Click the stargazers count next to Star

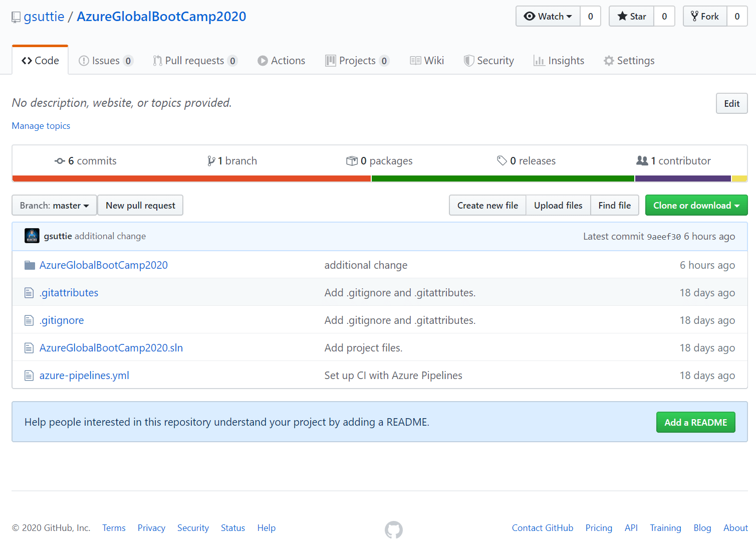[x=664, y=17]
